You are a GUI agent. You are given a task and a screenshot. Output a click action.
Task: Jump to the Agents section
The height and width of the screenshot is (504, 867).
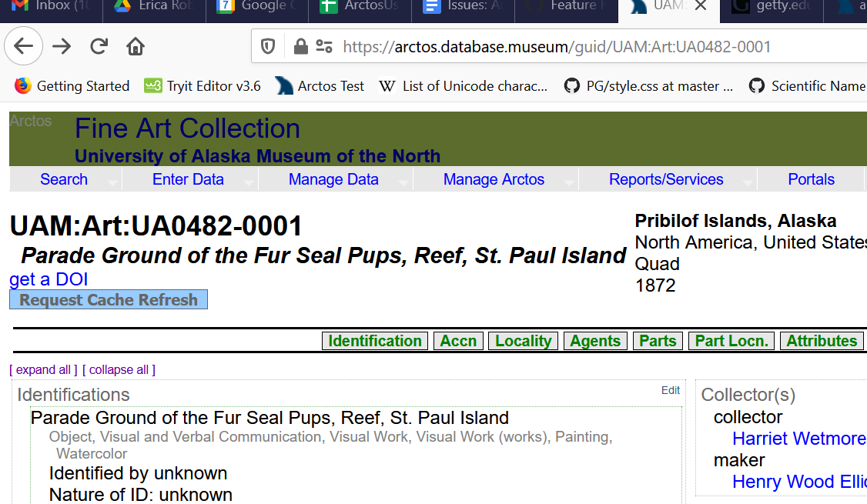click(595, 341)
